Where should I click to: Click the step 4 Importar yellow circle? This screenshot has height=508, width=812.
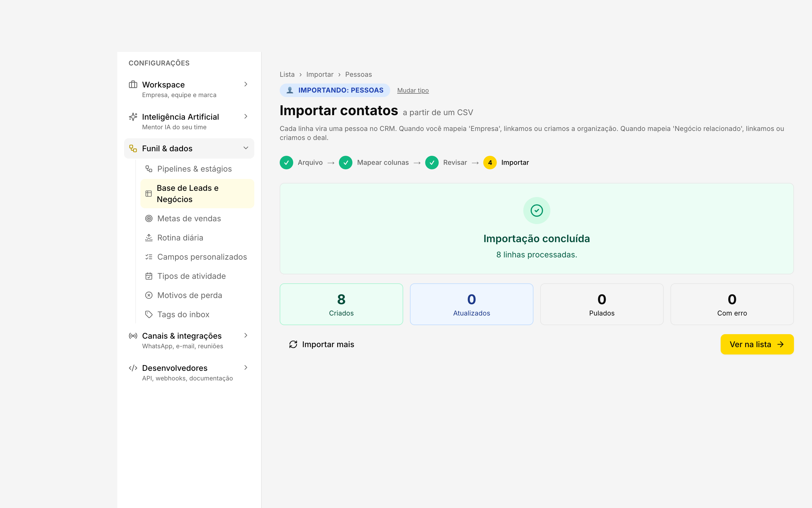tap(490, 163)
